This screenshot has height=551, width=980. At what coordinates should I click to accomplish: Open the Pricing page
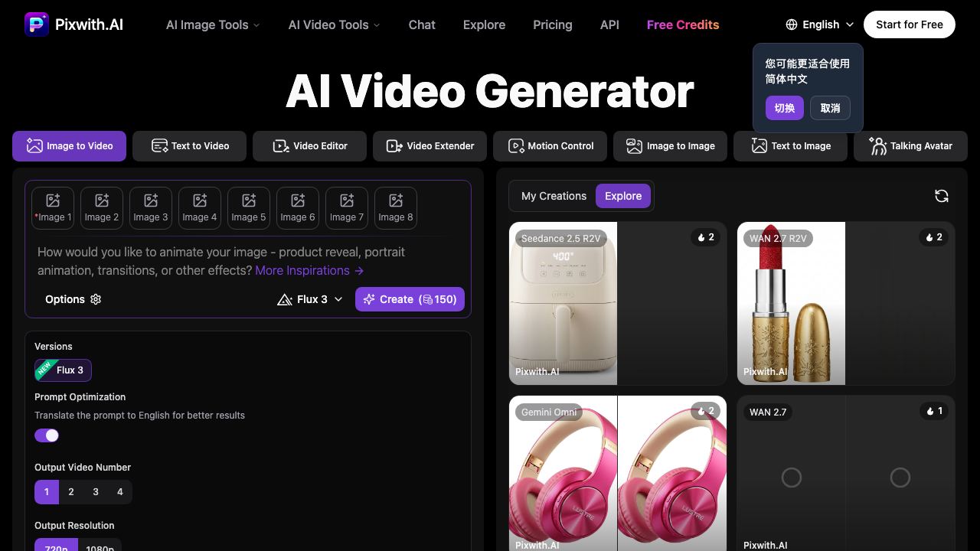click(x=553, y=24)
